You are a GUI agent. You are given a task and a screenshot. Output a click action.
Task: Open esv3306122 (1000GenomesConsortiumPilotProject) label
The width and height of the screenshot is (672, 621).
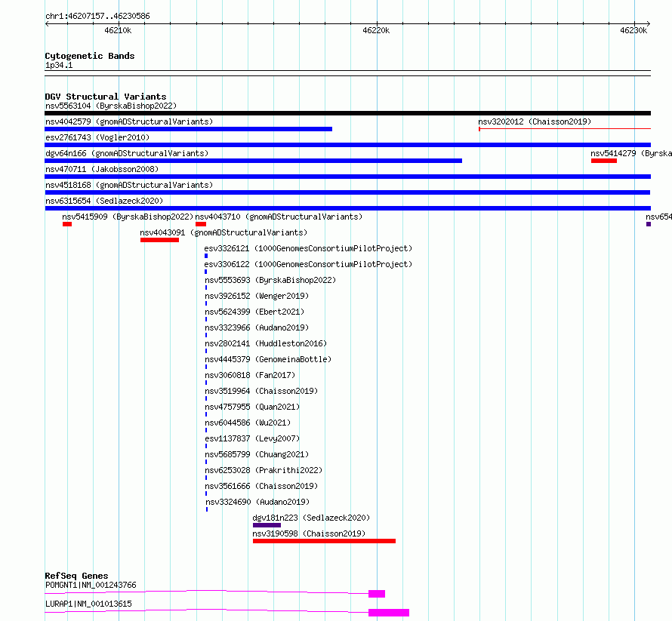[308, 264]
